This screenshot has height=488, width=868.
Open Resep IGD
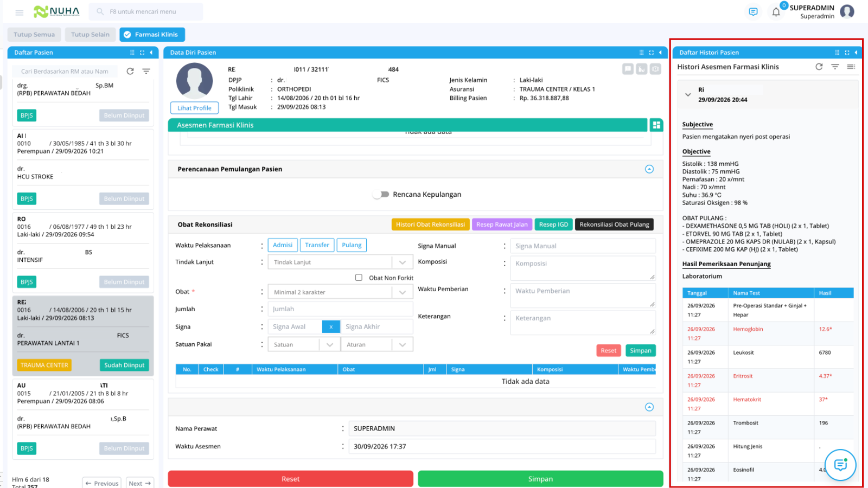click(x=553, y=224)
